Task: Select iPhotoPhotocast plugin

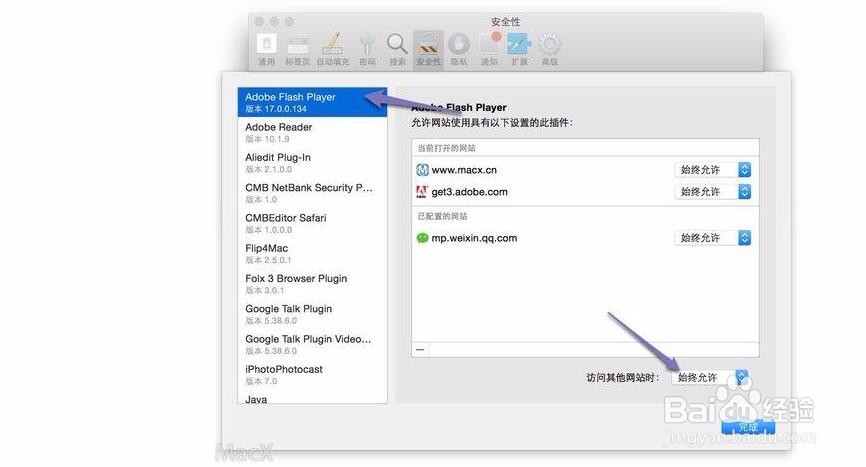Action: pyautogui.click(x=312, y=375)
